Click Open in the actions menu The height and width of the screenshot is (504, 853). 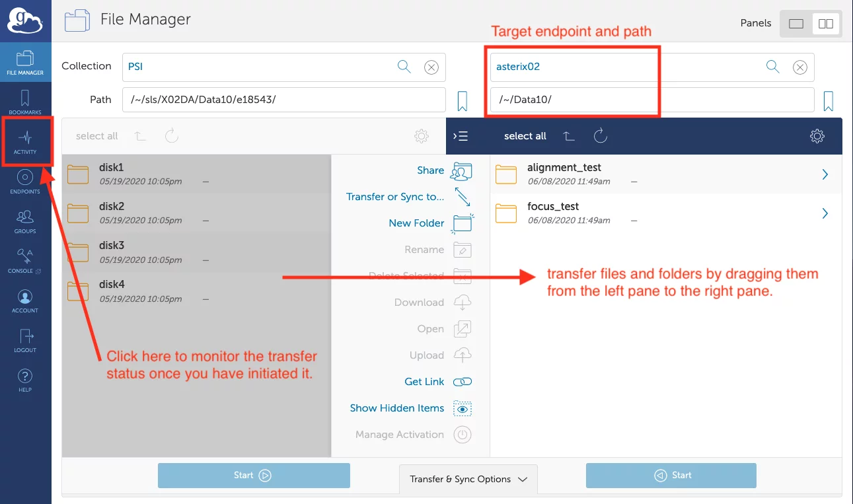click(x=445, y=329)
